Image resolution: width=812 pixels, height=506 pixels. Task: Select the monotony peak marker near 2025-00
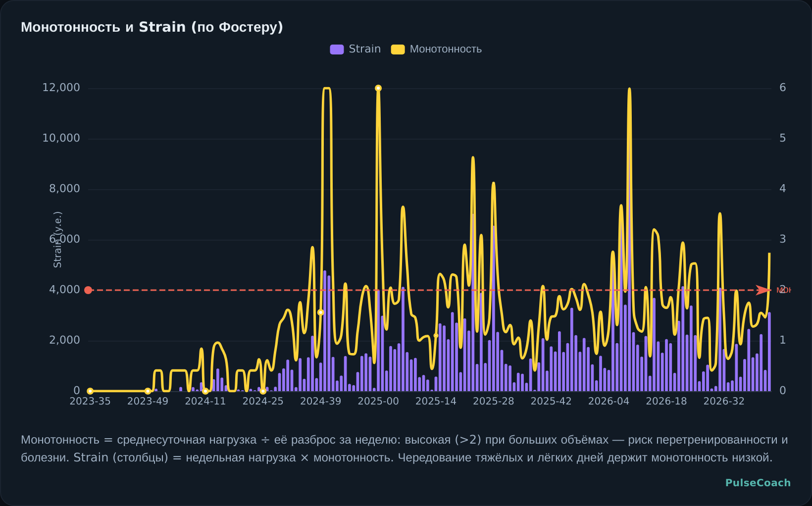tap(378, 88)
